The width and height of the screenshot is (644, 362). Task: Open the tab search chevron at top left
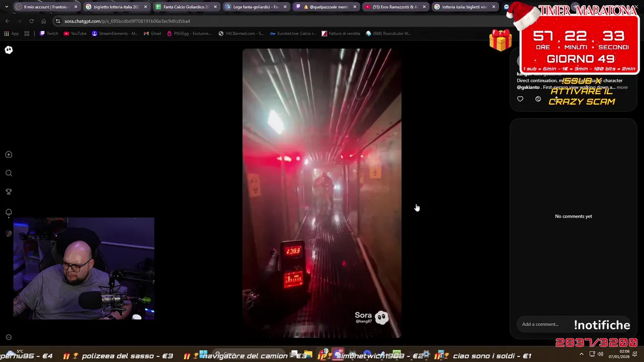click(6, 7)
